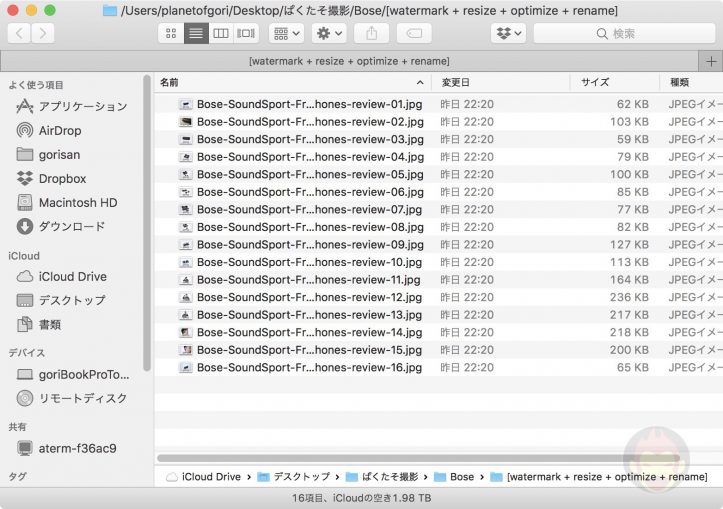Select file Bose-SoundSport review-01.jpg
This screenshot has height=509, width=723.
[439, 104]
